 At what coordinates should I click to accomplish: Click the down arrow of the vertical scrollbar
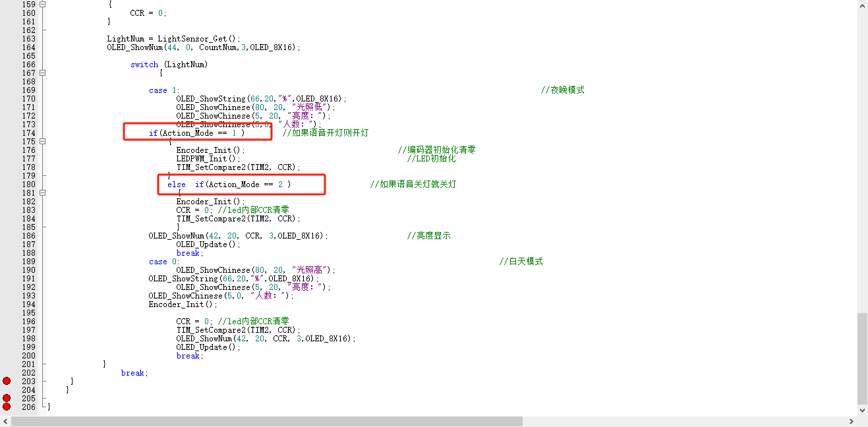click(862, 409)
